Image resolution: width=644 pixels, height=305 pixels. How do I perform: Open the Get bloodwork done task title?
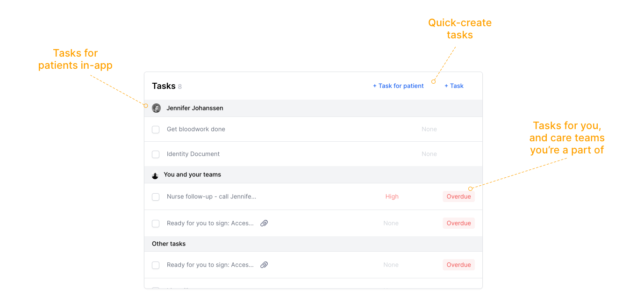(x=196, y=129)
